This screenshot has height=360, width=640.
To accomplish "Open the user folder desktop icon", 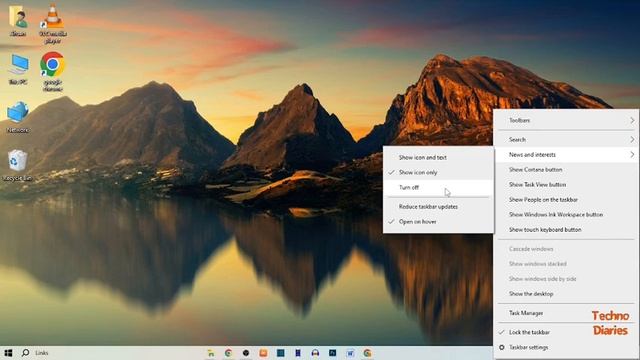I will click(x=18, y=21).
